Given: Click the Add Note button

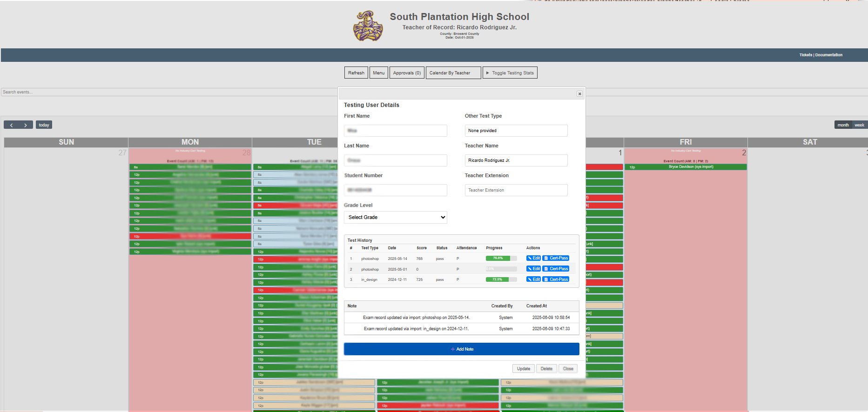Looking at the screenshot, I should [x=461, y=349].
